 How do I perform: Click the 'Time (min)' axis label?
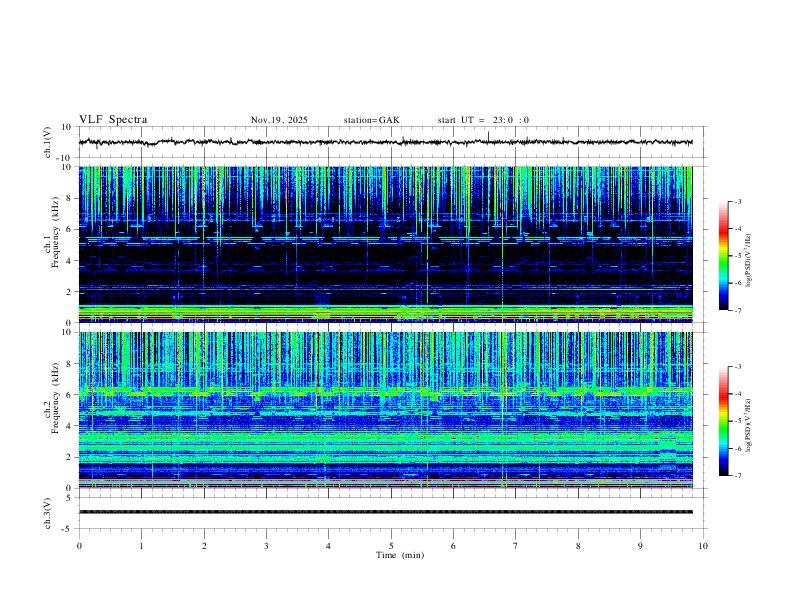[x=400, y=555]
